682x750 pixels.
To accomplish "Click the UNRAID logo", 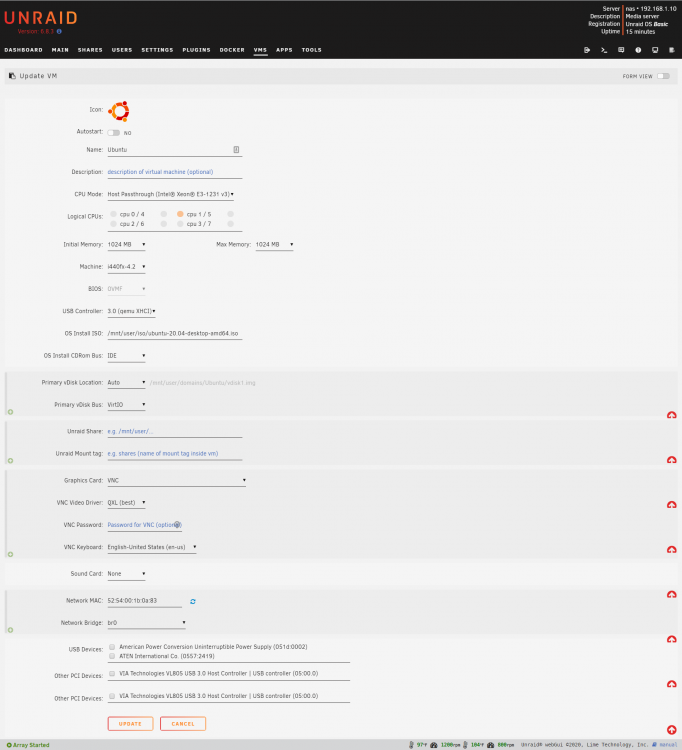I will click(x=41, y=18).
